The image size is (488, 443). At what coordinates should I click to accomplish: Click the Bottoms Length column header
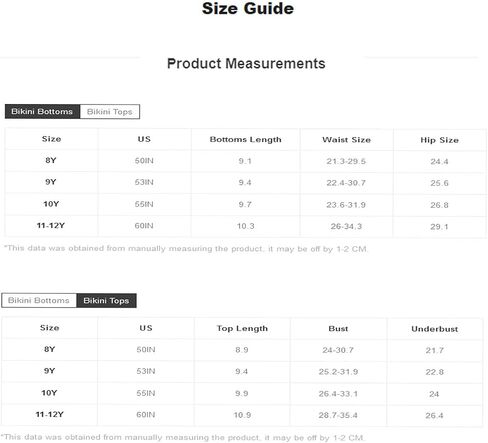click(245, 139)
